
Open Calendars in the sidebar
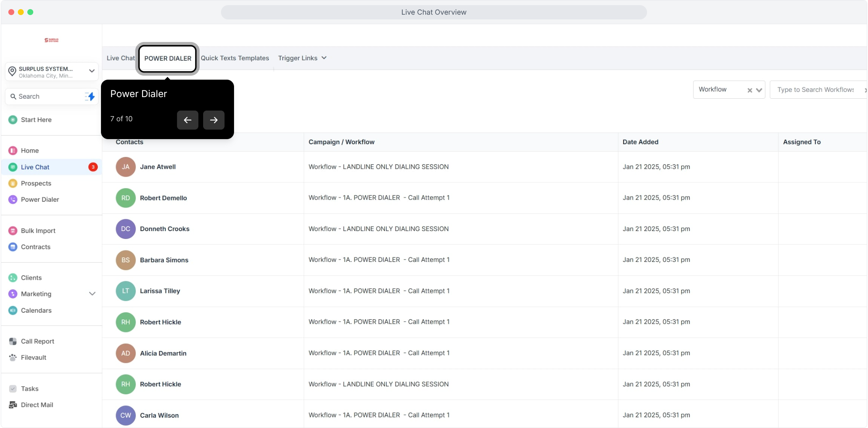(x=36, y=310)
